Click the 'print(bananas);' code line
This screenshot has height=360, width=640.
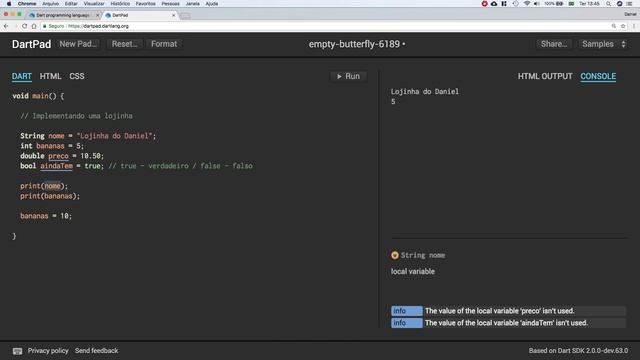(x=50, y=196)
